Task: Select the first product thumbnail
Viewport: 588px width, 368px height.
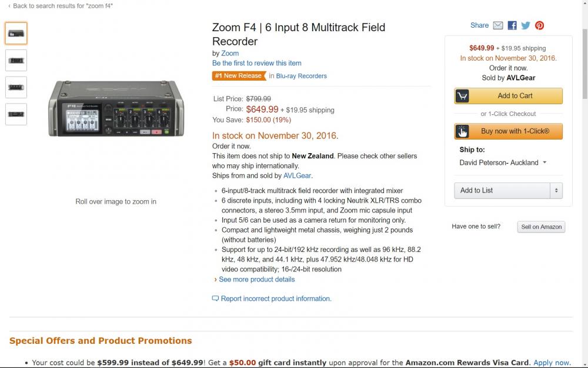Action: tap(16, 34)
